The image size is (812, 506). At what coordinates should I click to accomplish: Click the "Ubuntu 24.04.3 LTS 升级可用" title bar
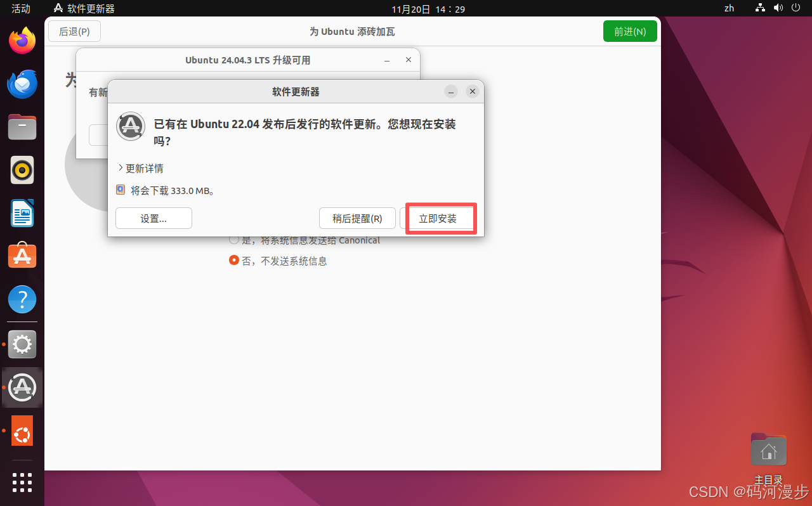click(x=247, y=60)
